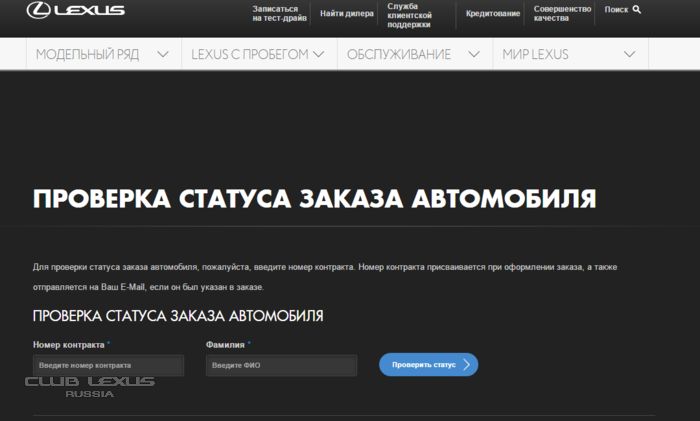Go to Найти дилера link

(347, 14)
